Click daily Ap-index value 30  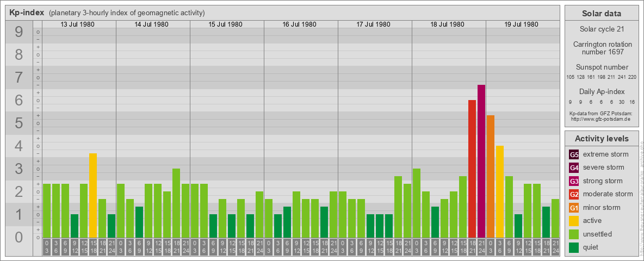click(x=622, y=102)
